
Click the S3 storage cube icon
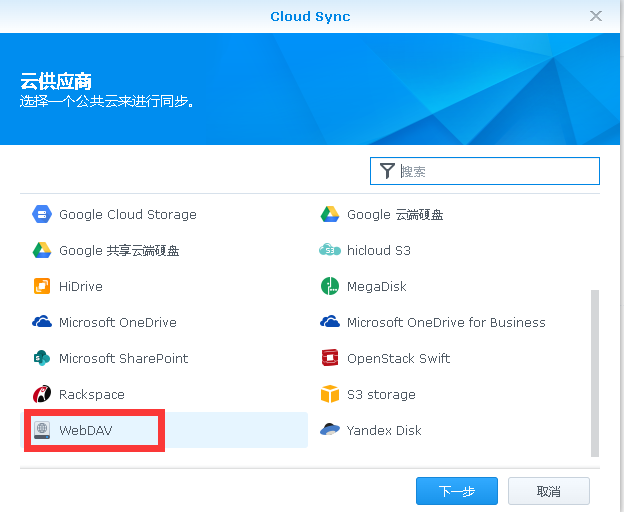[x=330, y=394]
